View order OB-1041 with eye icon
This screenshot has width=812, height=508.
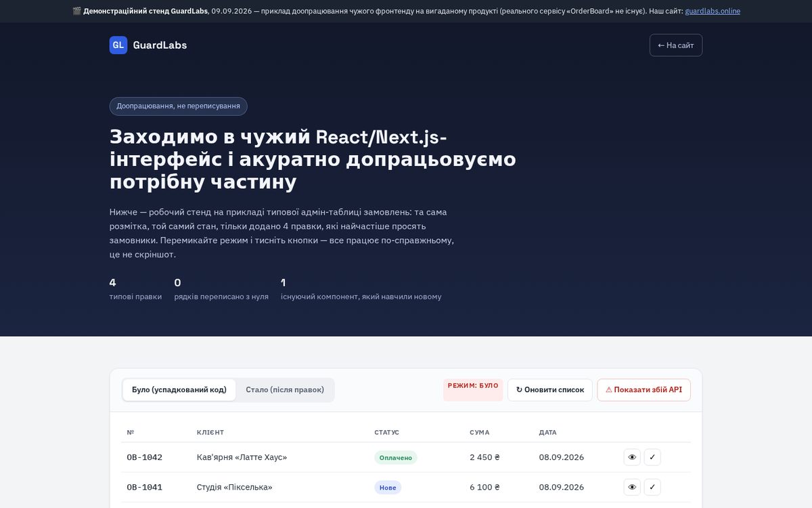pyautogui.click(x=632, y=487)
